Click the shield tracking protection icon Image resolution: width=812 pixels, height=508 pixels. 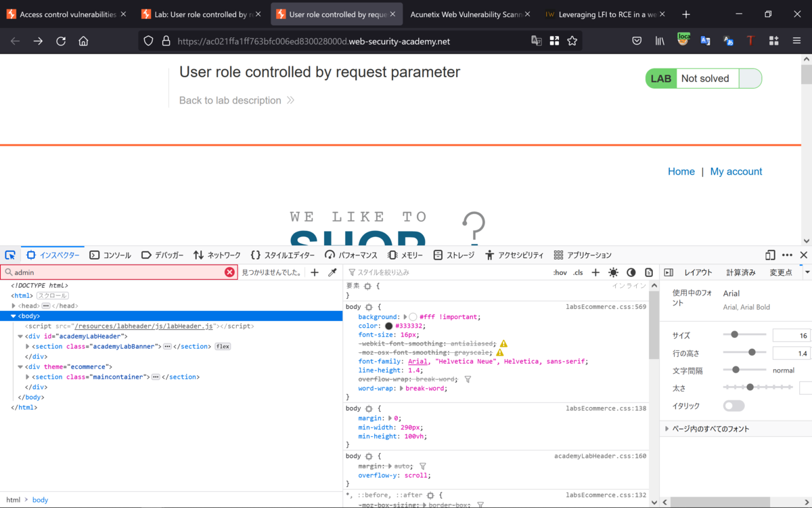[149, 41]
